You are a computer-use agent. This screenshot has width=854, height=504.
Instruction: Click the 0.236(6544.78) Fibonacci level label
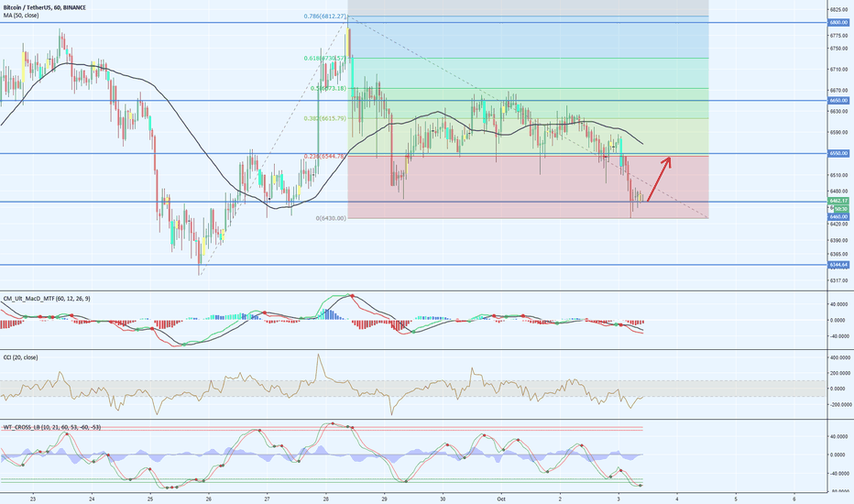(x=324, y=157)
